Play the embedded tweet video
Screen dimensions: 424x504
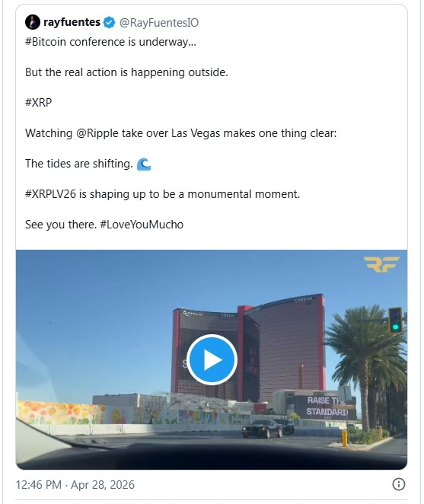pyautogui.click(x=212, y=359)
